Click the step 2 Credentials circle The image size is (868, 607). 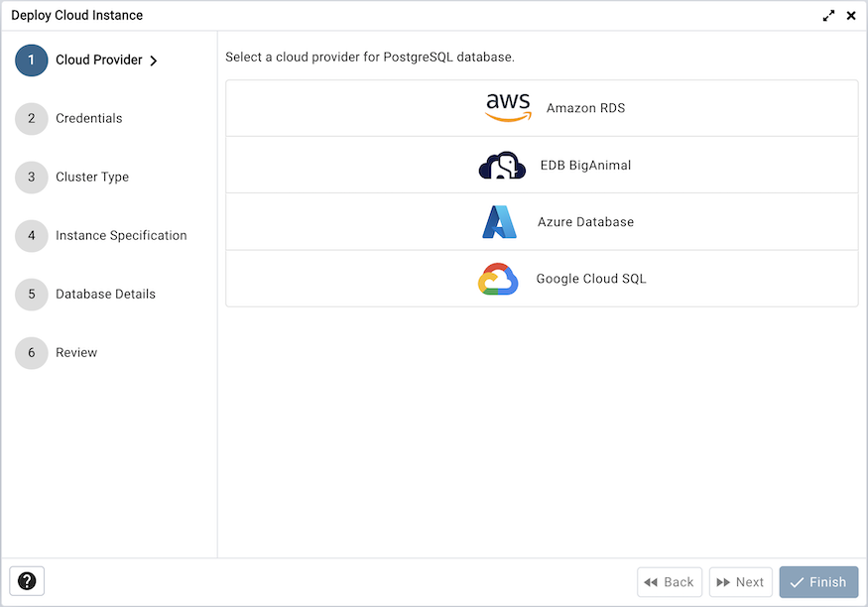tap(31, 118)
